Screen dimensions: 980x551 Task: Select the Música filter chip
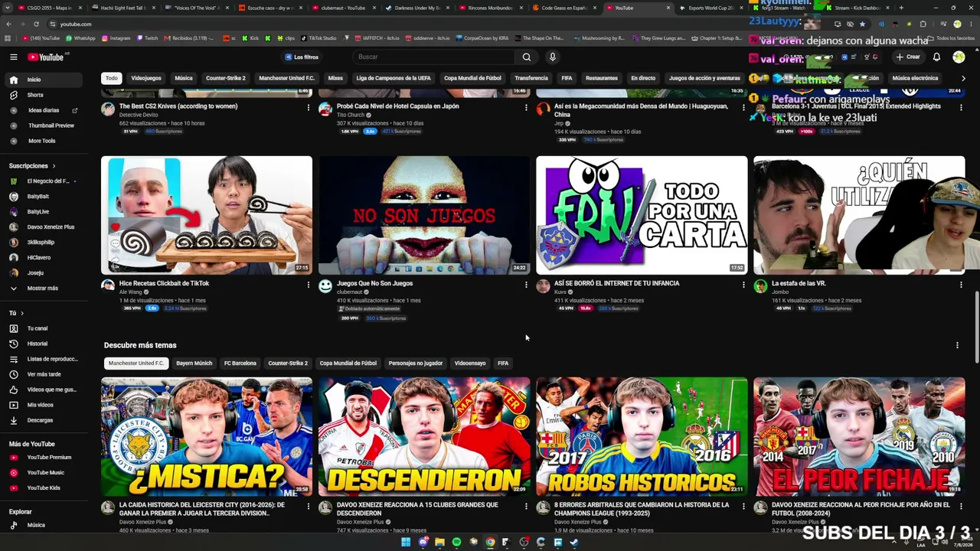184,78
